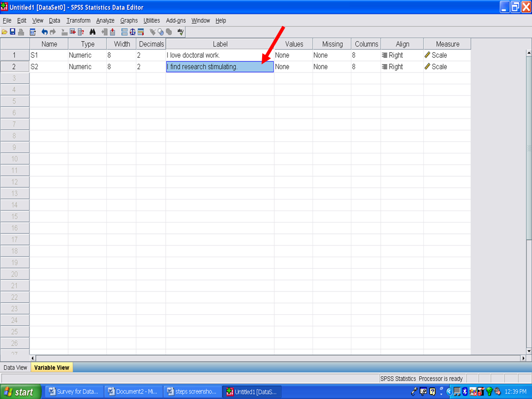Click the 'I love doctoral work.' label cell
Image resolution: width=532 pixels, height=399 pixels.
(219, 55)
